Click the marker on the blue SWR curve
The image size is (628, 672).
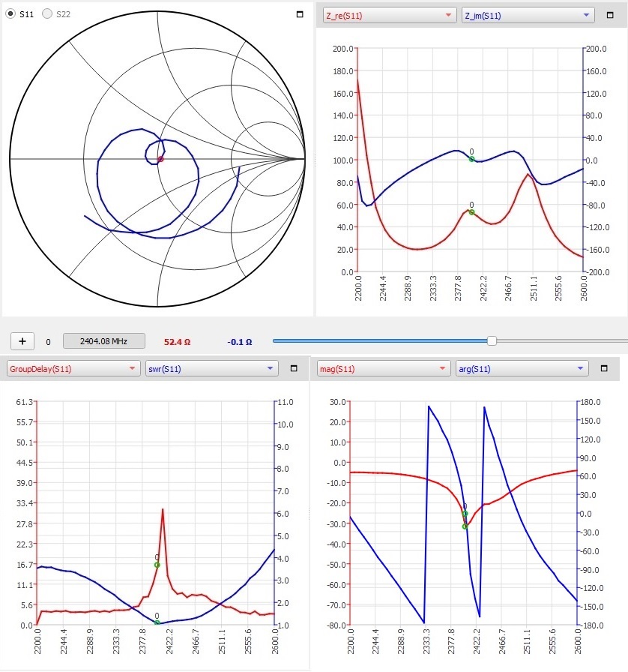[x=157, y=622]
